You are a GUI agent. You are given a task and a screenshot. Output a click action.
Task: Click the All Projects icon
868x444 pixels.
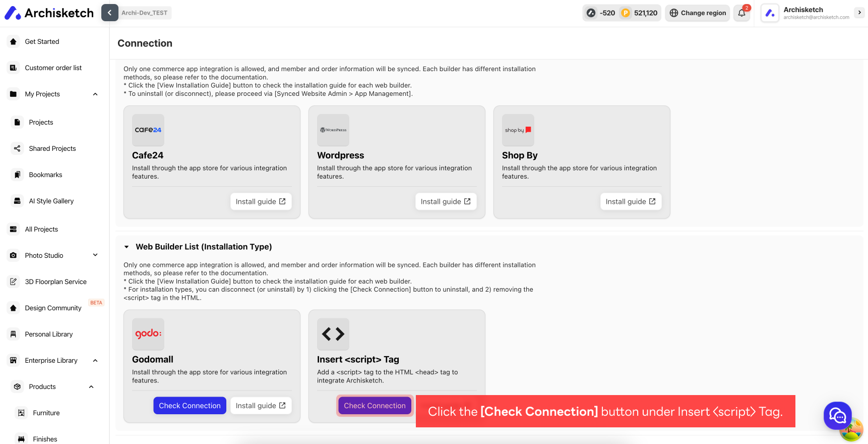coord(13,229)
